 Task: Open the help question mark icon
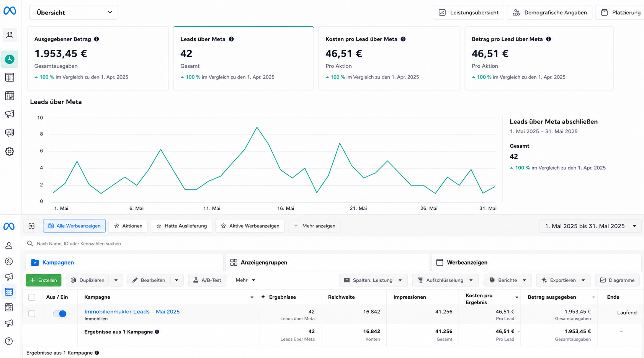coord(9,341)
